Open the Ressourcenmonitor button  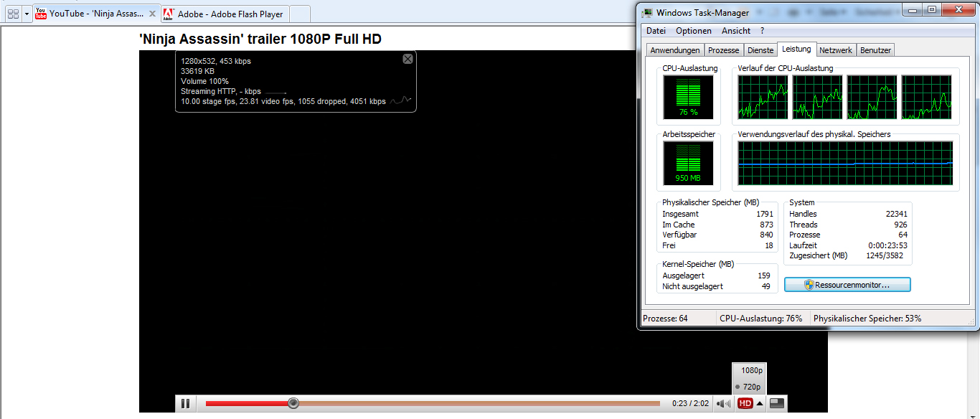847,285
